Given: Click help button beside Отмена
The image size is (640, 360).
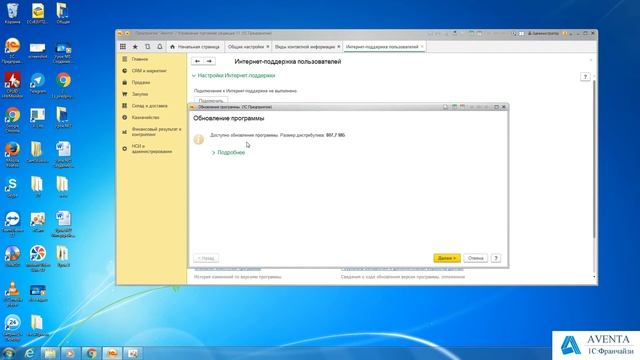Looking at the screenshot, I should (496, 258).
